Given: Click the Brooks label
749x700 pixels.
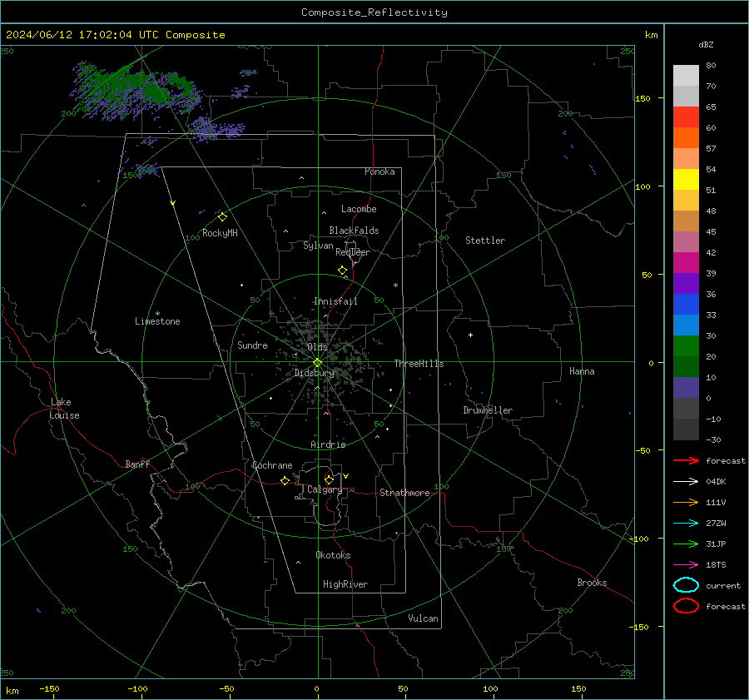Looking at the screenshot, I should pyautogui.click(x=592, y=583).
